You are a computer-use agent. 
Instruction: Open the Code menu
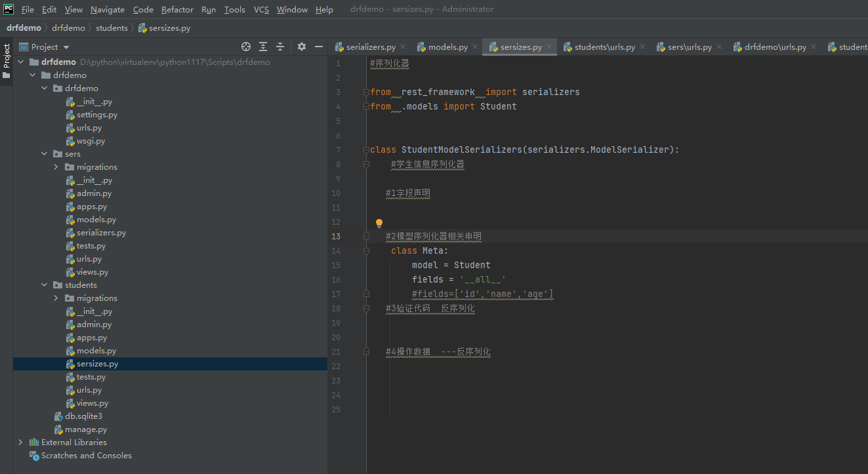[143, 9]
